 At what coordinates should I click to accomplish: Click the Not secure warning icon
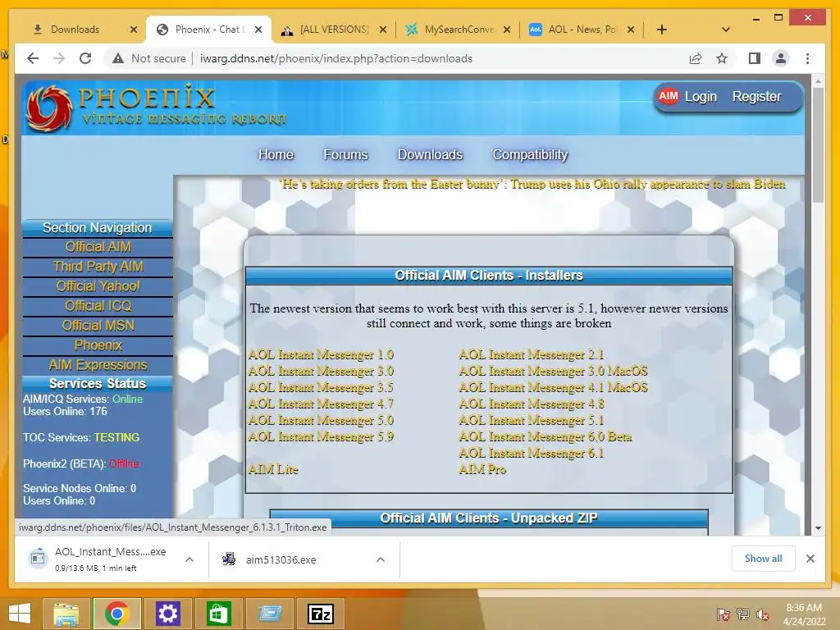click(x=118, y=58)
